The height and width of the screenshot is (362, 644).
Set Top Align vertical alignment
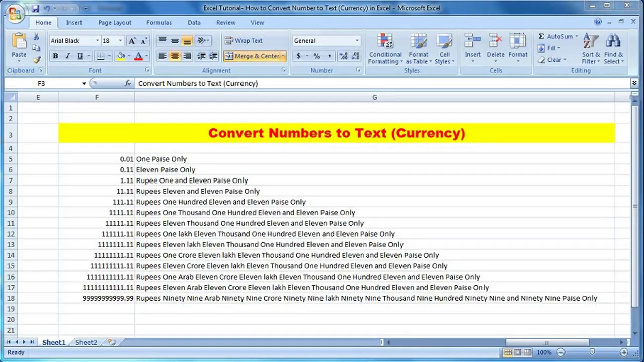tap(163, 41)
